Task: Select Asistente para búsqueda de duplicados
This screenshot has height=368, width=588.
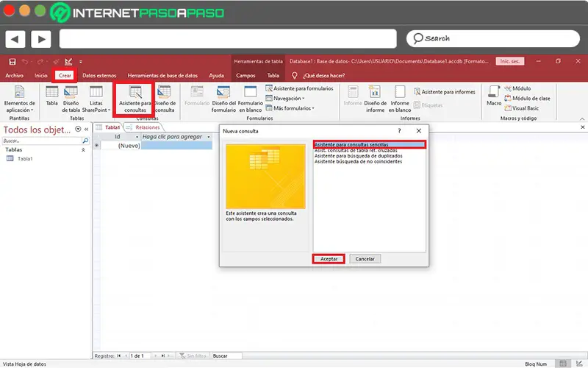Action: 358,156
